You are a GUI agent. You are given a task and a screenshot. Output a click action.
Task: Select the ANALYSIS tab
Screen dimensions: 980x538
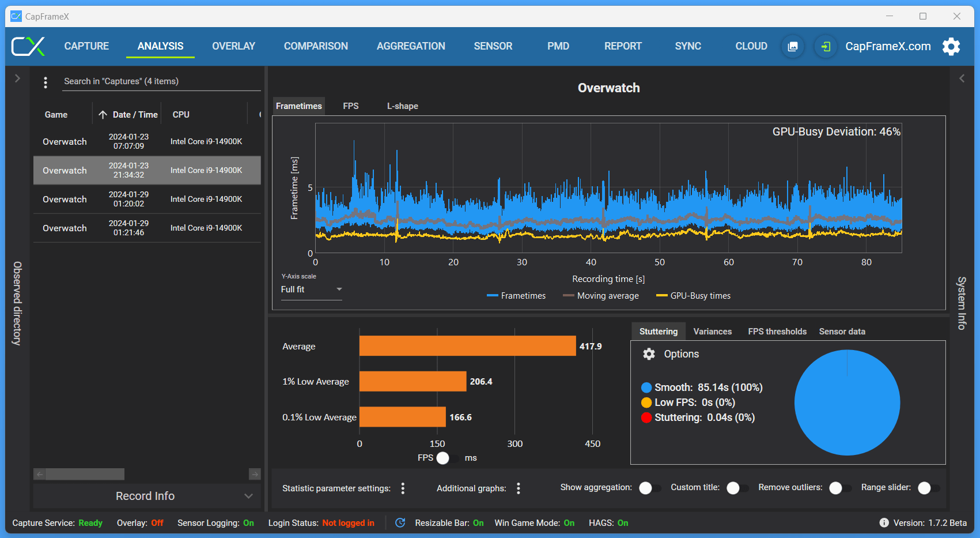pyautogui.click(x=160, y=46)
